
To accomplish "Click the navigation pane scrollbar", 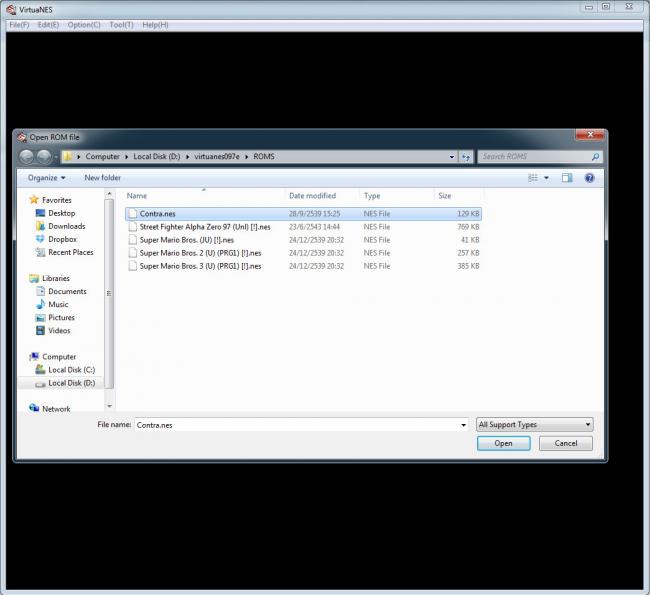I will click(109, 294).
